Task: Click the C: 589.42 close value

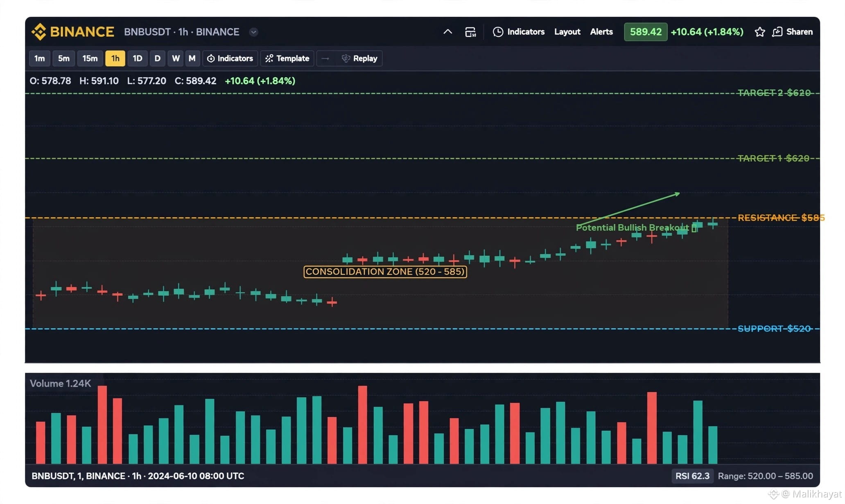Action: (x=195, y=81)
